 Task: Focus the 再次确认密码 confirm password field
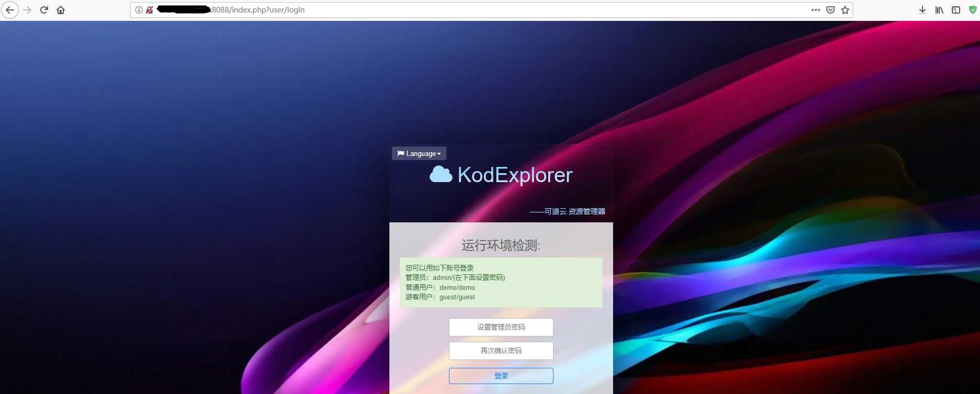(501, 351)
